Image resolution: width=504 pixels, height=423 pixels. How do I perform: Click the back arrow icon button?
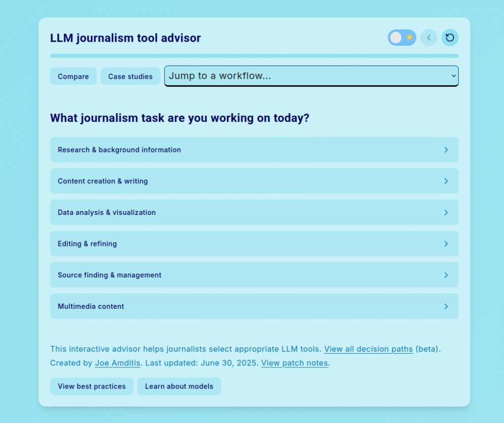tap(429, 38)
